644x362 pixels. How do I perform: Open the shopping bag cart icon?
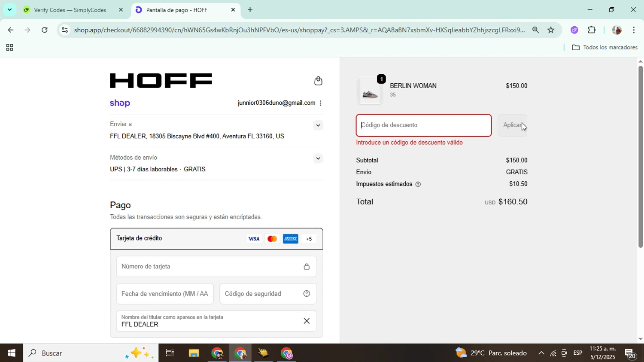(318, 81)
